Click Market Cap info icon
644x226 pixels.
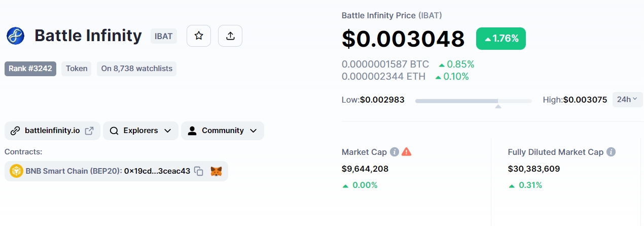[x=395, y=152]
